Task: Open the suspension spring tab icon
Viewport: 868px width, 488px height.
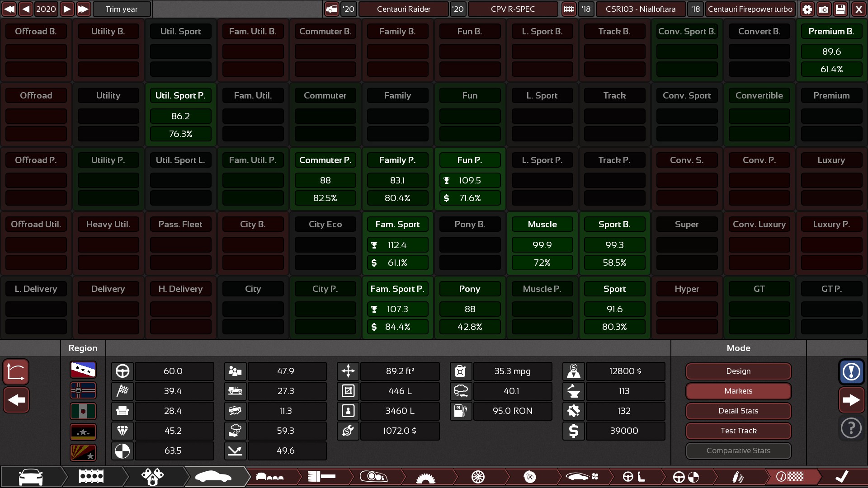Action: tap(738, 477)
